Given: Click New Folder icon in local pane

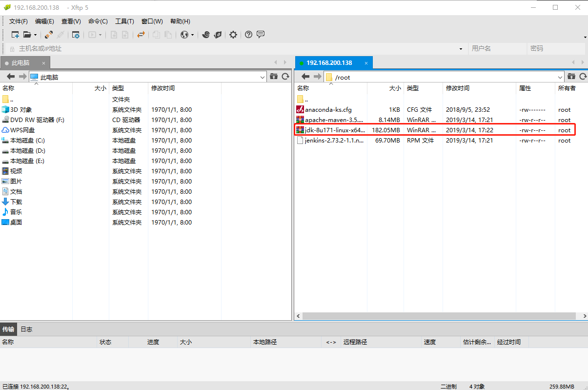Looking at the screenshot, I should [274, 77].
